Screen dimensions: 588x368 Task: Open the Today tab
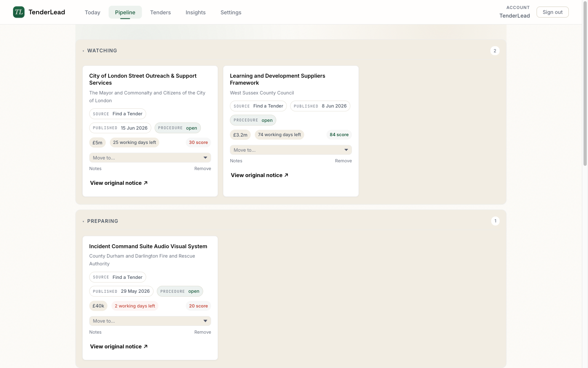point(92,12)
